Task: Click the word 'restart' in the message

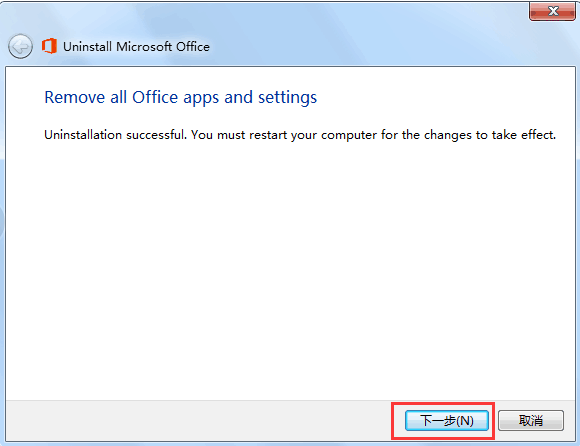Action: click(268, 135)
